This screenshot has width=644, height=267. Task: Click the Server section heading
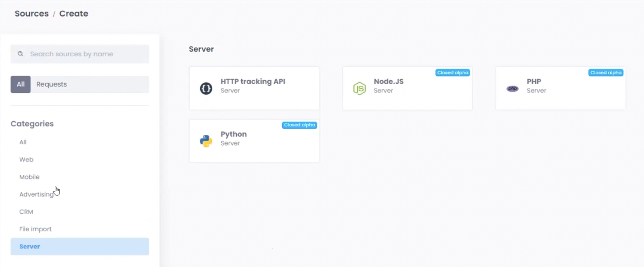pos(201,49)
